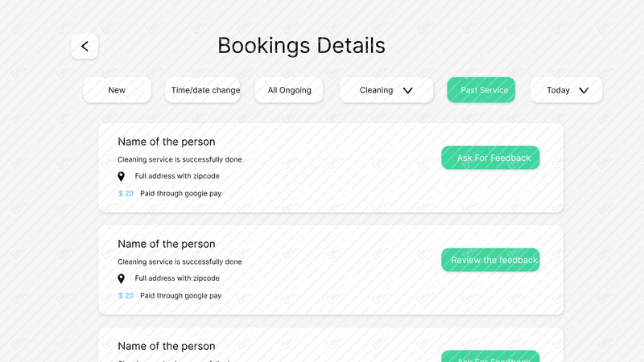
Task: Click the location pin icon in the first booking card
Action: [122, 176]
